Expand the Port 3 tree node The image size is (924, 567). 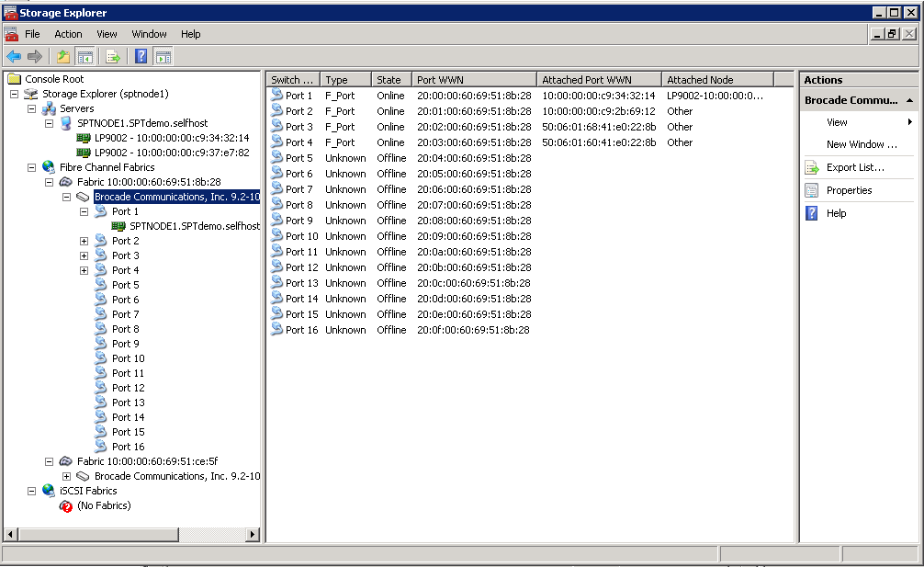[85, 255]
